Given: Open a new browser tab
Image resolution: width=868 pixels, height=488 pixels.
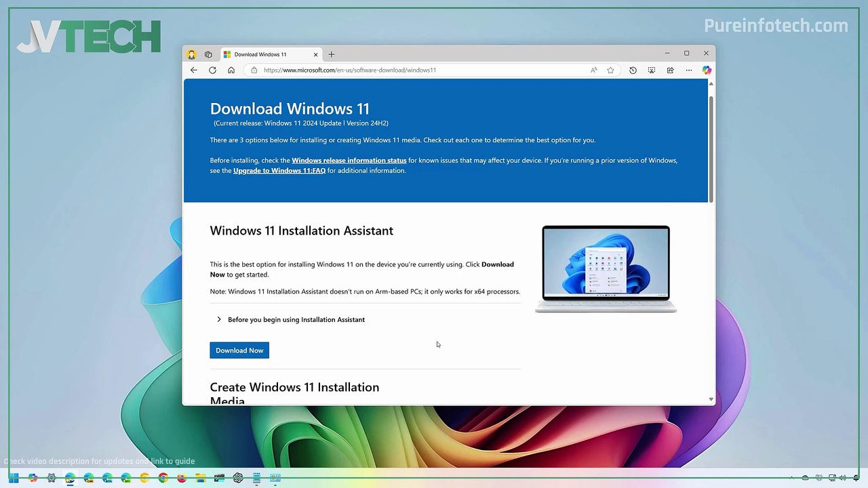Looking at the screenshot, I should coord(332,54).
